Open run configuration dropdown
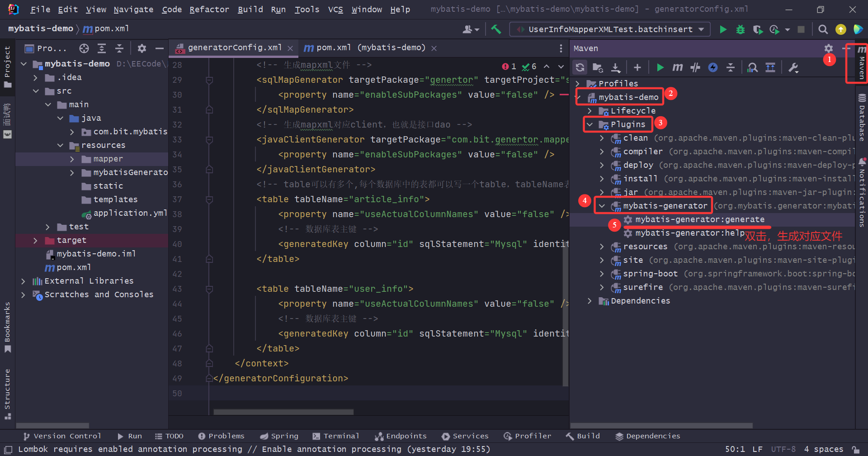868x456 pixels. point(610,29)
